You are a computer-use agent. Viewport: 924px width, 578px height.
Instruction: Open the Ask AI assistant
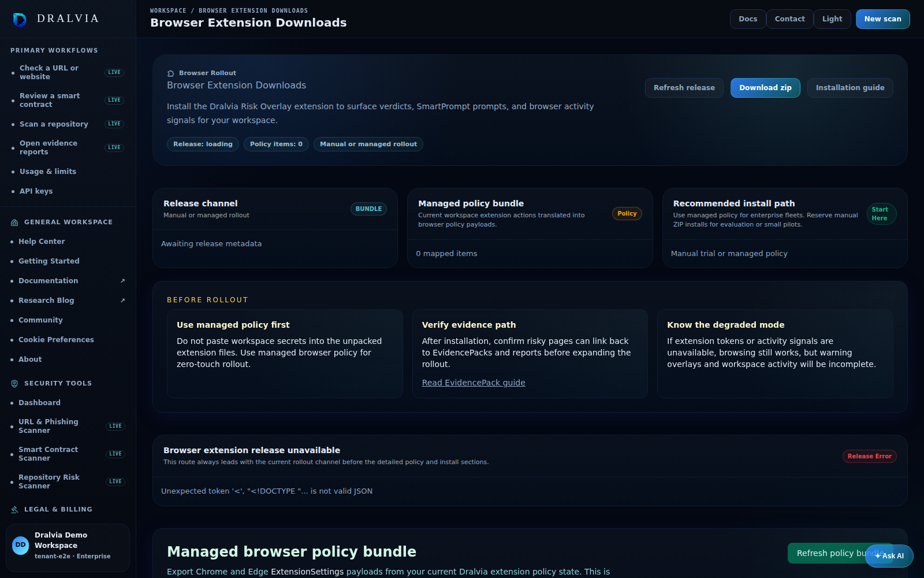(x=889, y=556)
